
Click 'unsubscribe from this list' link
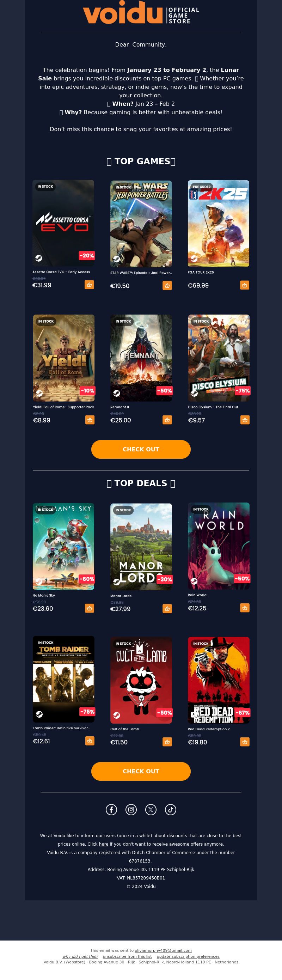pos(127,956)
